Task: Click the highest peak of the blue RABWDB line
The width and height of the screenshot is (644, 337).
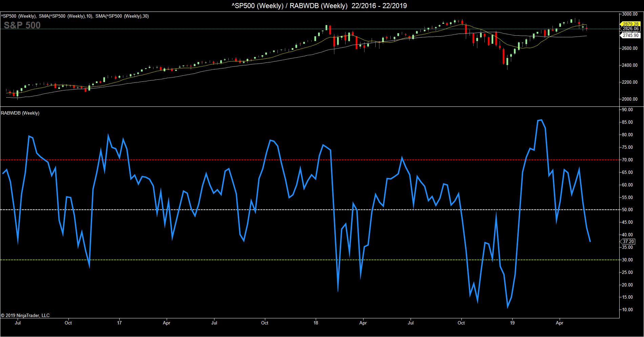Action: click(x=541, y=120)
